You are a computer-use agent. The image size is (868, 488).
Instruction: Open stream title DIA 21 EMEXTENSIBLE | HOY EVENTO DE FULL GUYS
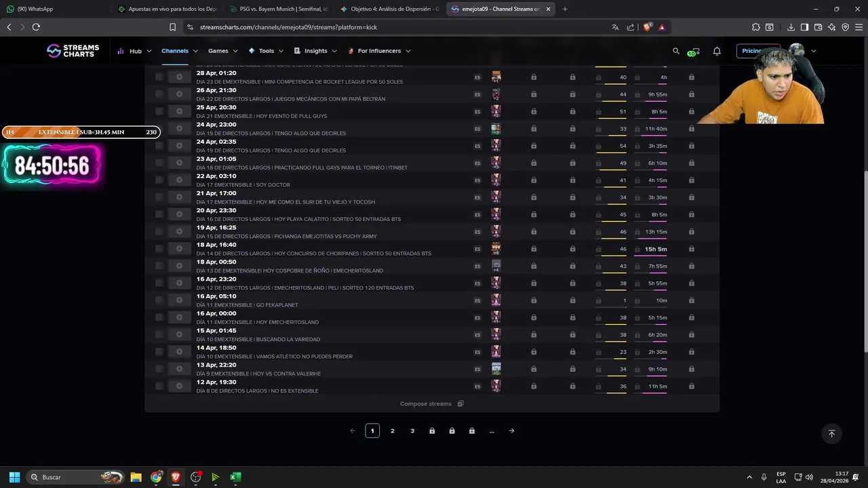point(262,116)
